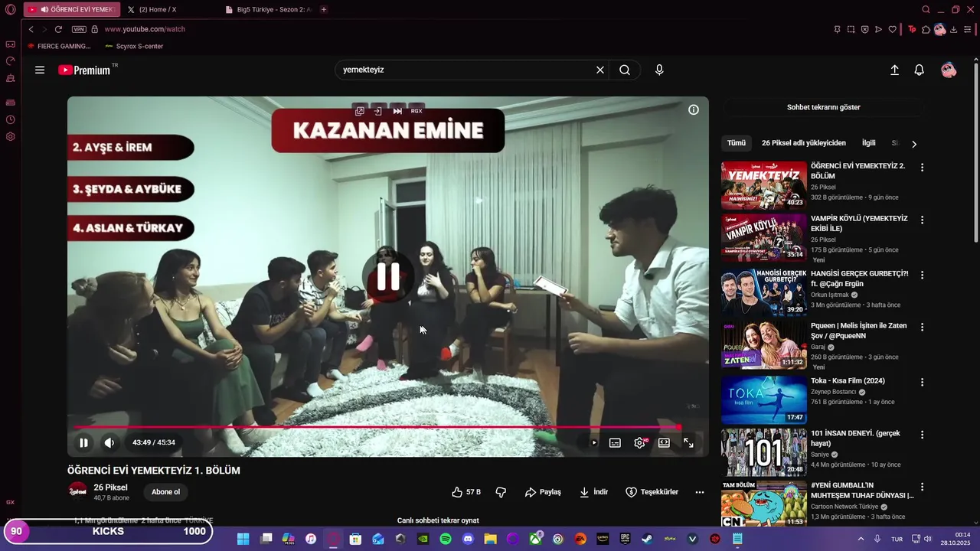Open the ÖĞRENCİ EVİ YEMEKTEYİZ 2. BÖLÜM thumbnail
Screen dimensions: 980x551
pos(764,185)
